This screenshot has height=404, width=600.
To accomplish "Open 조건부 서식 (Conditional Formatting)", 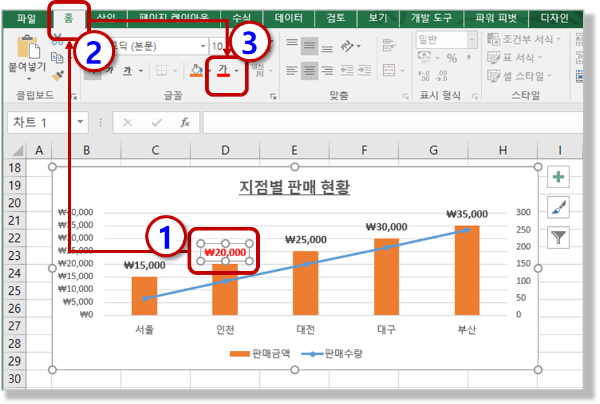I will (x=524, y=39).
